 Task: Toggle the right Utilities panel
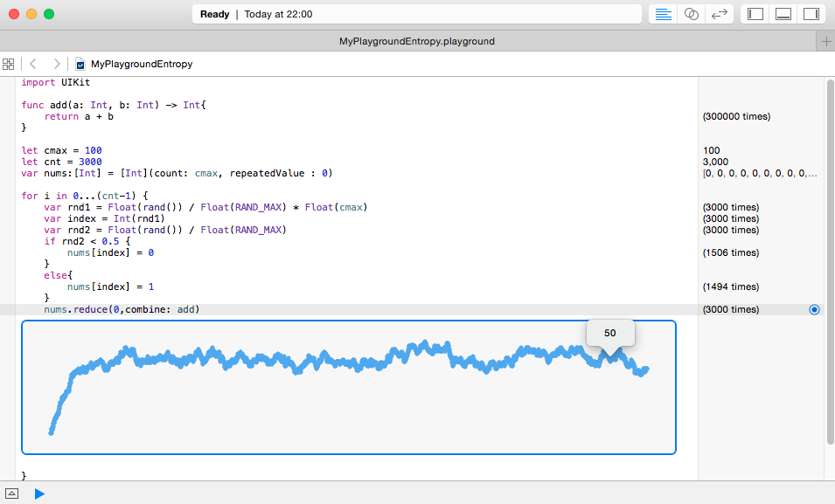[811, 14]
